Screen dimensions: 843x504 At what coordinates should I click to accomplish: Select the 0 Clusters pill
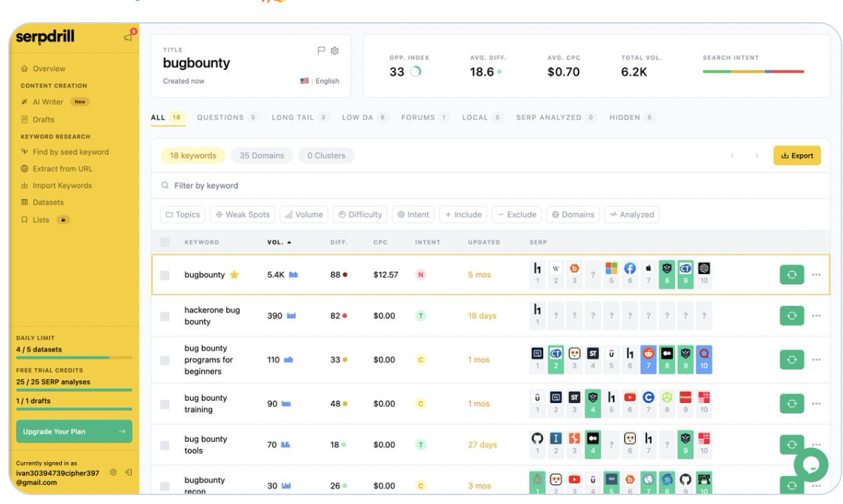tap(326, 155)
